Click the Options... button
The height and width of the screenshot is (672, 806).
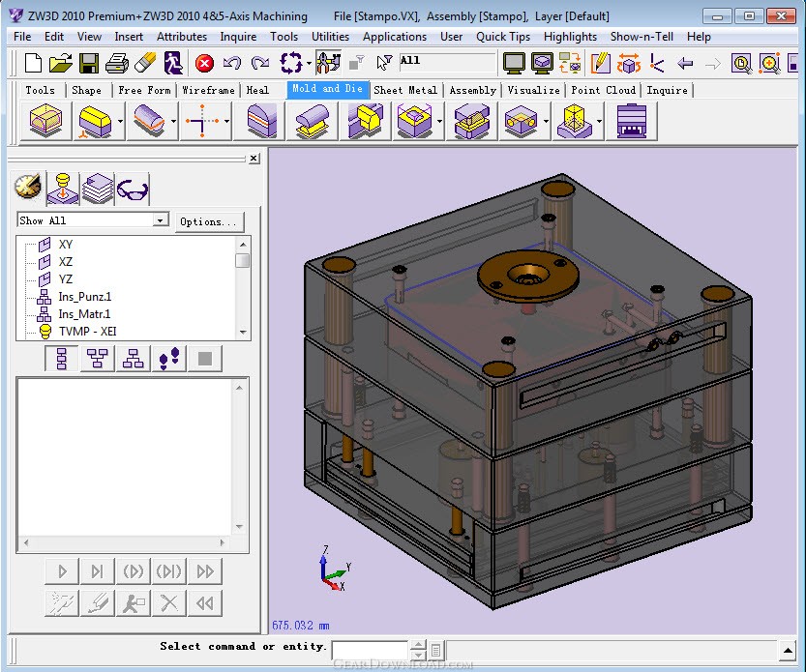209,221
